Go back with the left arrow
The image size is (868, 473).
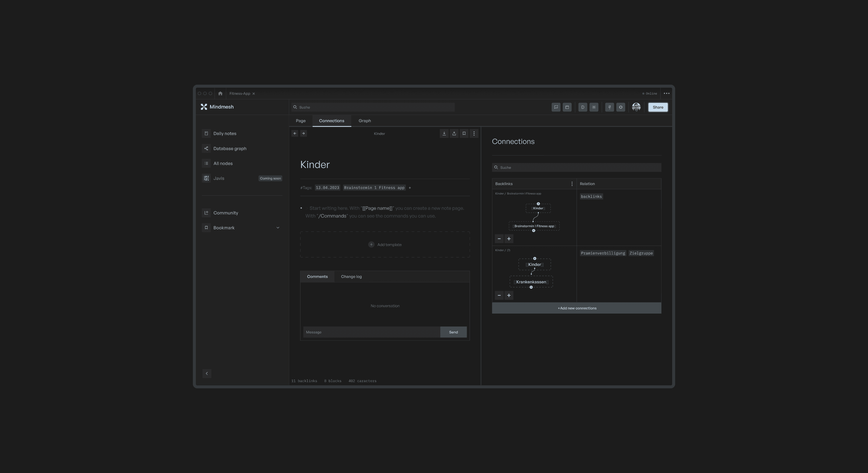pyautogui.click(x=295, y=133)
